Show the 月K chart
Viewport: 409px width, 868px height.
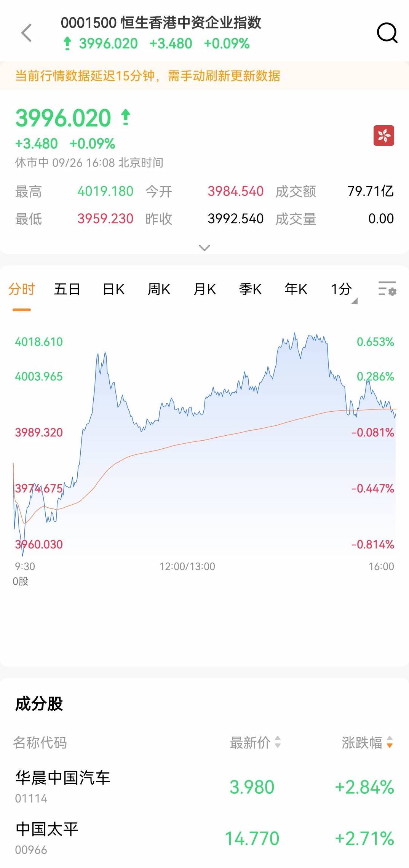tap(204, 289)
